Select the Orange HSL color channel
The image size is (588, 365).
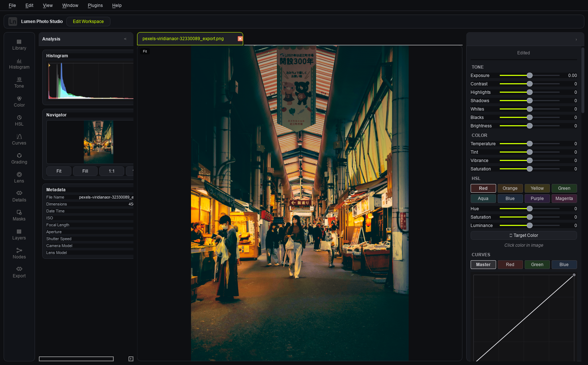click(x=510, y=188)
